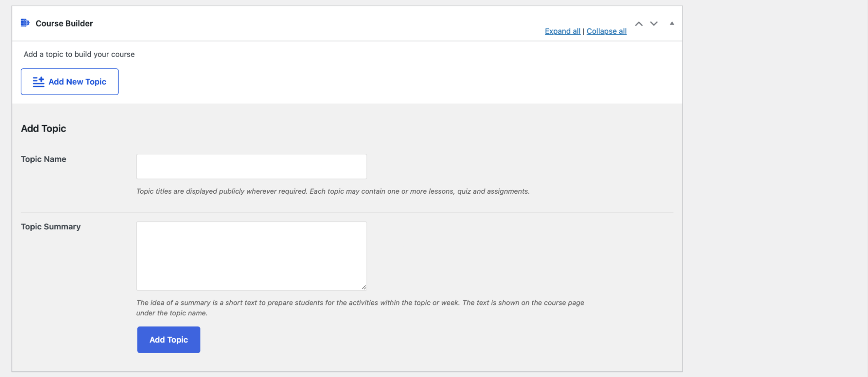868x377 pixels.
Task: Click the Topic Name label
Action: [43, 159]
